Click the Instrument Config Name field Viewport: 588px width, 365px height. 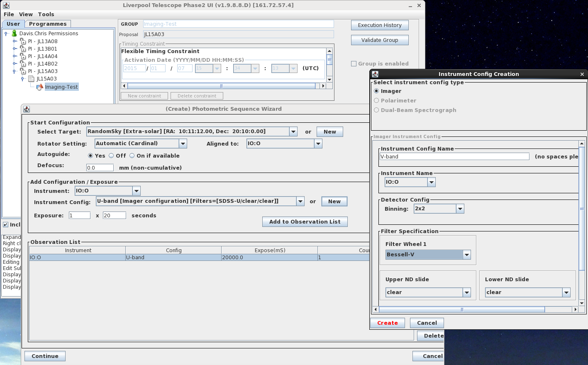point(454,156)
